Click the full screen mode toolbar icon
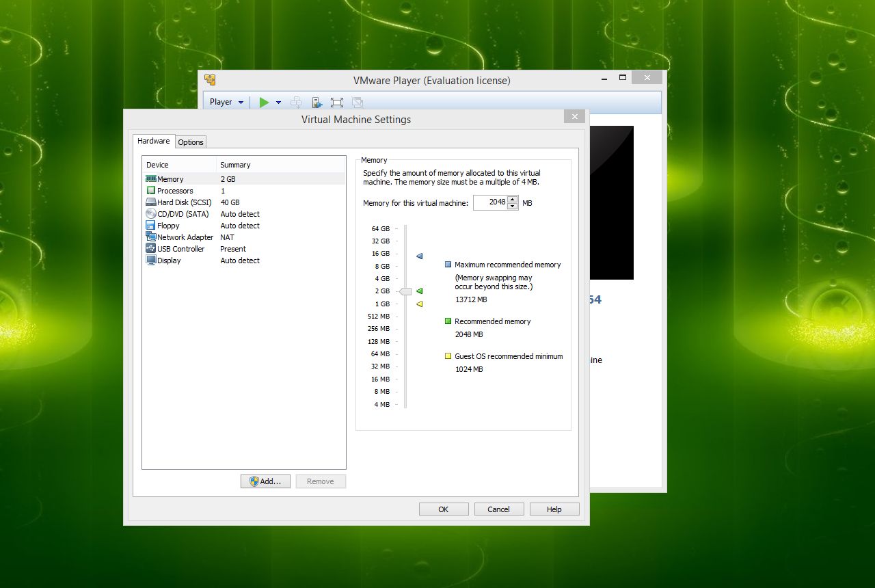875x588 pixels. 336,102
